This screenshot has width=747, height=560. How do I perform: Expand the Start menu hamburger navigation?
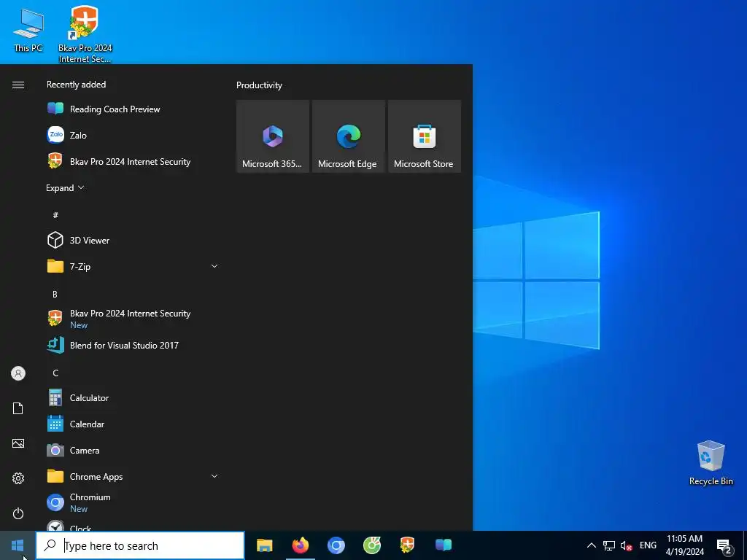pyautogui.click(x=18, y=85)
